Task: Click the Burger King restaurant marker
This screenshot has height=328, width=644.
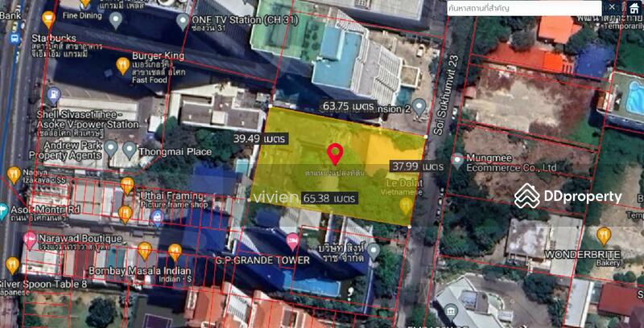Action: point(122,65)
